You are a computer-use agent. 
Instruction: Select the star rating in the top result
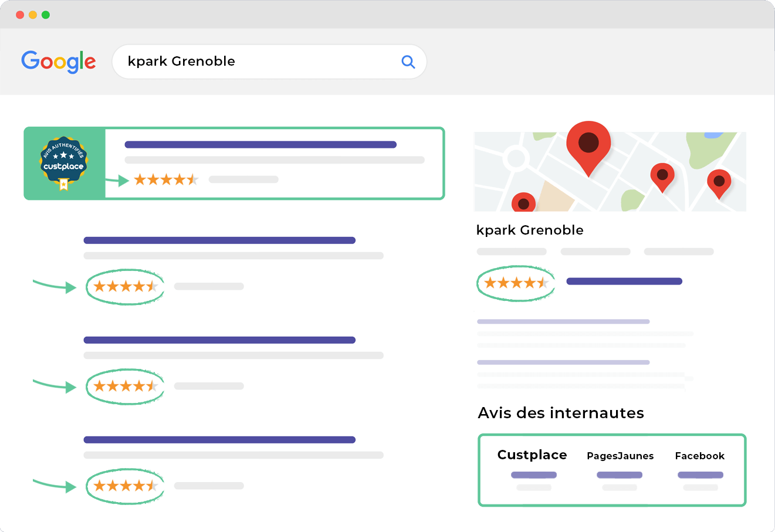(167, 179)
